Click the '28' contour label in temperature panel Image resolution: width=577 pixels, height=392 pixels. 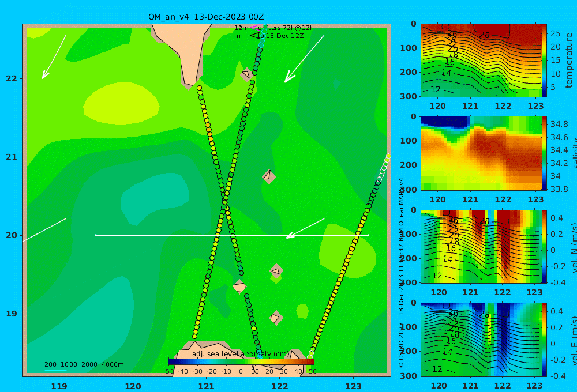pos(485,35)
